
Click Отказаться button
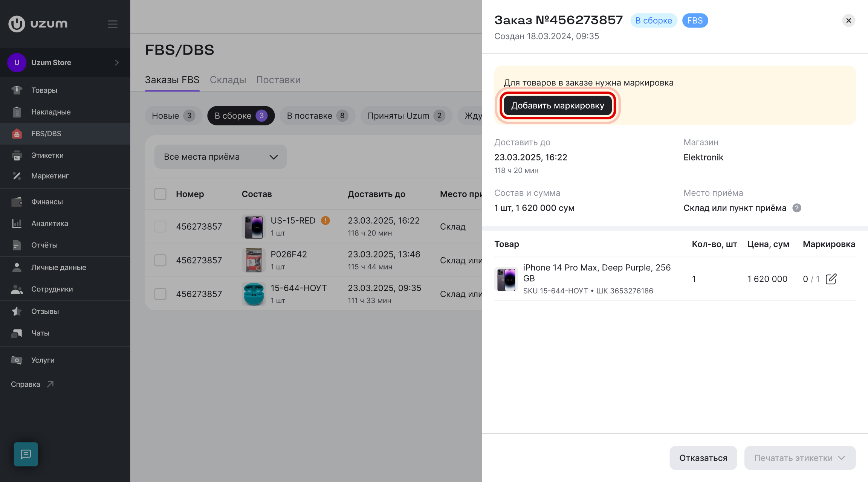(703, 458)
